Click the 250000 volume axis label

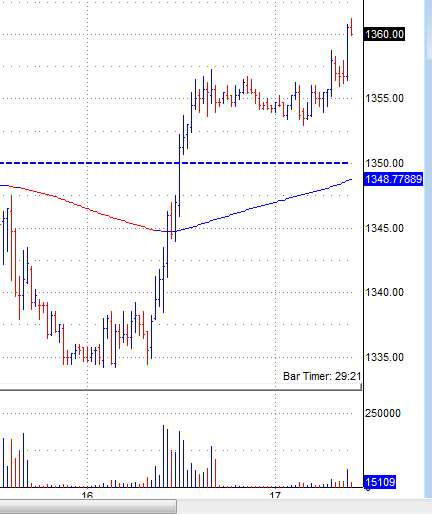click(383, 413)
